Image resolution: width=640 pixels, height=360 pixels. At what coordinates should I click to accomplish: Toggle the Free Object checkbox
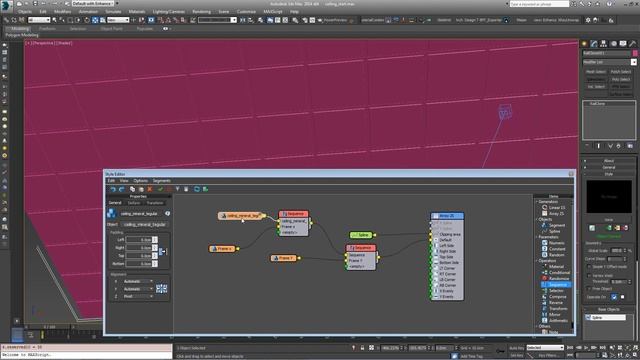click(589, 289)
